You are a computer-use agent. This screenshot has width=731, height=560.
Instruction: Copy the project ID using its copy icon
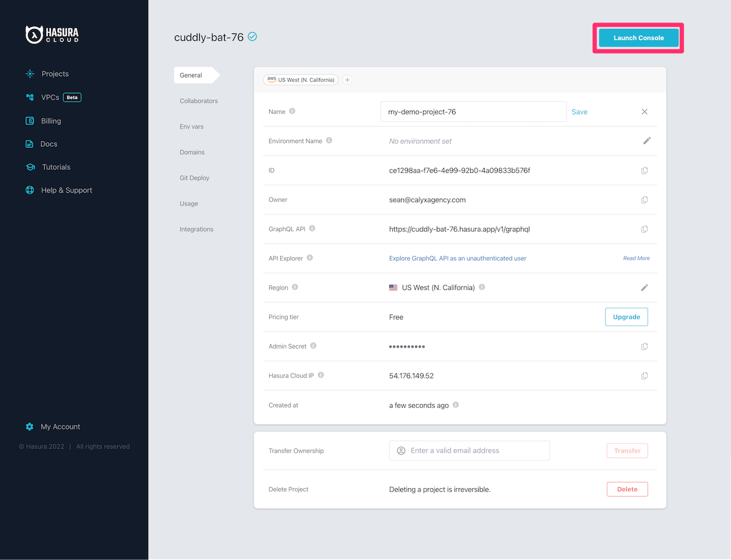(644, 170)
